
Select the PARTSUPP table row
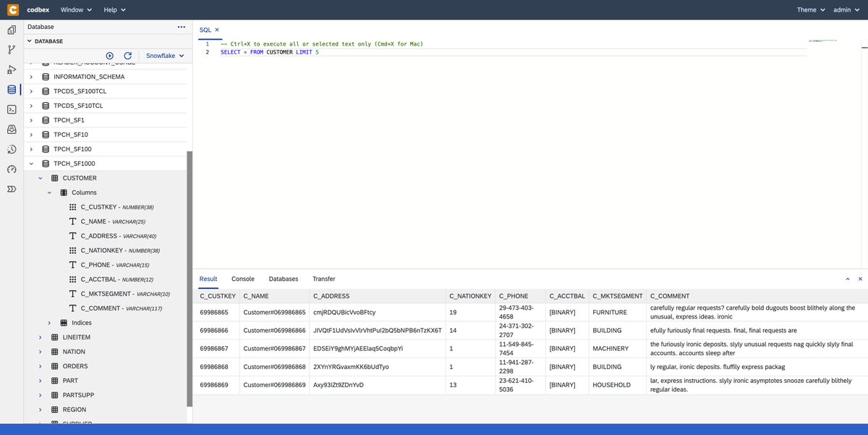tap(106, 395)
